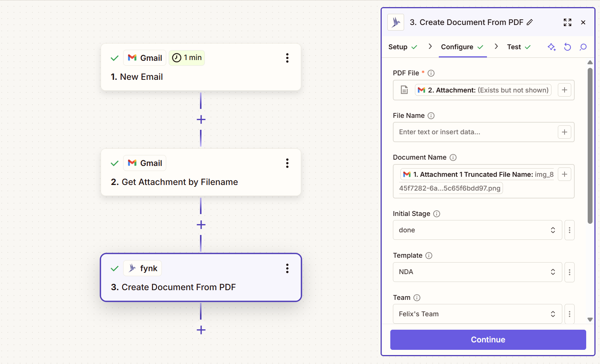The width and height of the screenshot is (600, 364).
Task: Open the info tooltip beside PDF File
Action: click(x=431, y=73)
